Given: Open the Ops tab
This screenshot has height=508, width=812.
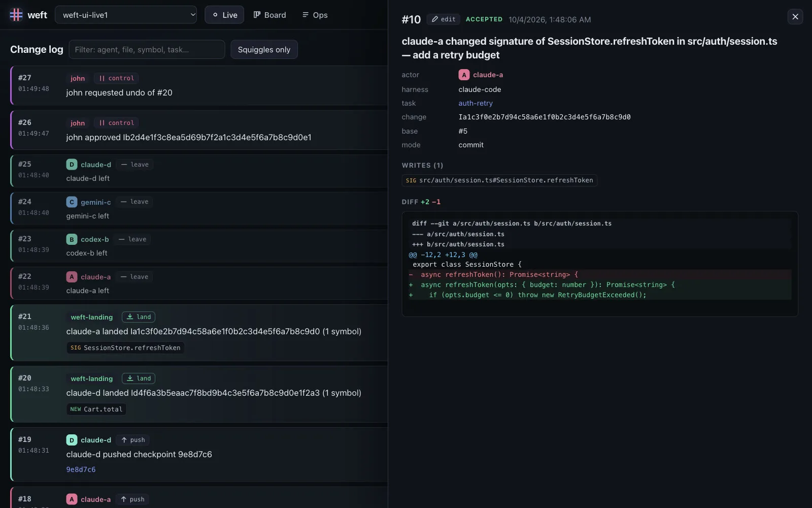Looking at the screenshot, I should pyautogui.click(x=315, y=15).
